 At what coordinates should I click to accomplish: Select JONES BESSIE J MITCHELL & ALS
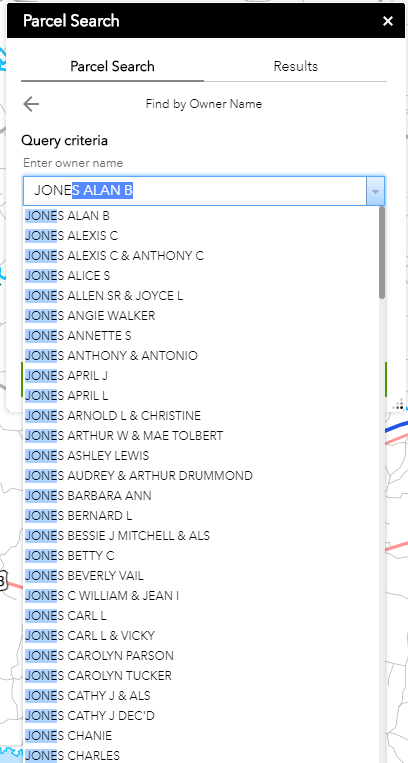click(x=201, y=535)
